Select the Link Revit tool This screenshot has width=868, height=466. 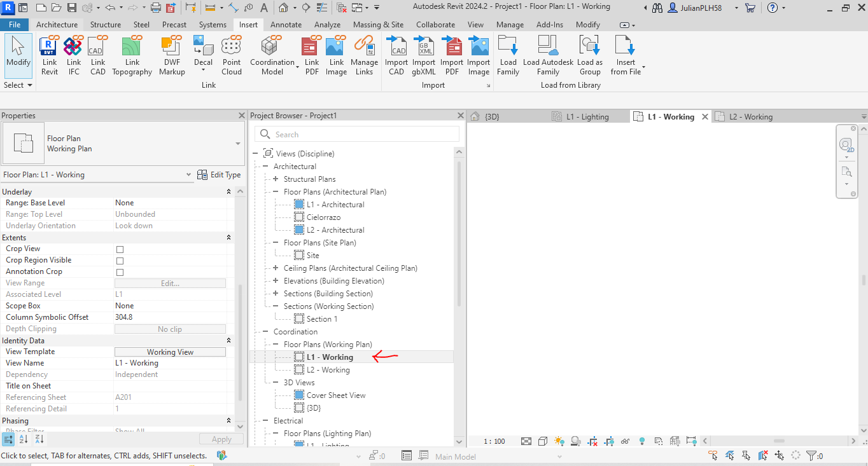tap(50, 56)
